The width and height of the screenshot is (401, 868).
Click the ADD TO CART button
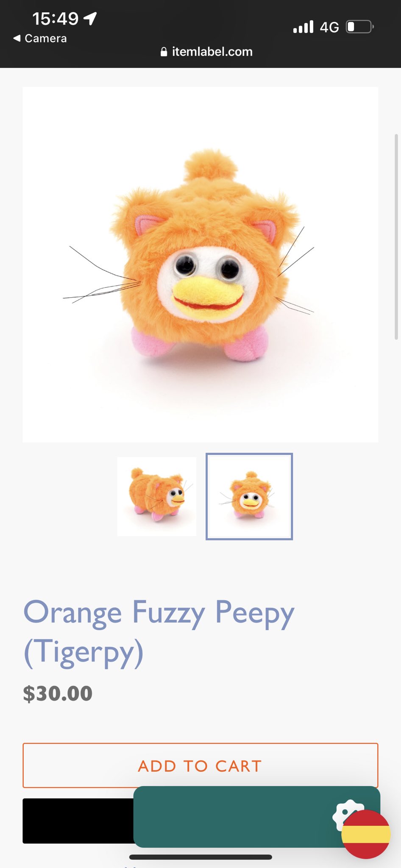[200, 765]
